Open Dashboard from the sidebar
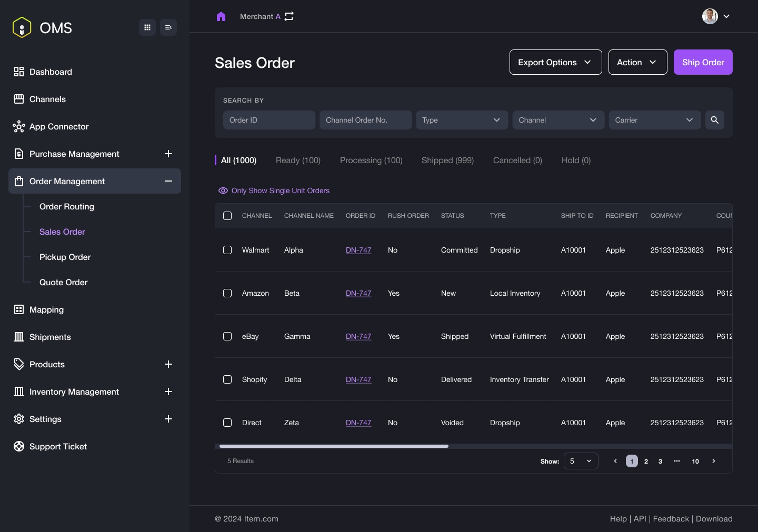 click(51, 72)
